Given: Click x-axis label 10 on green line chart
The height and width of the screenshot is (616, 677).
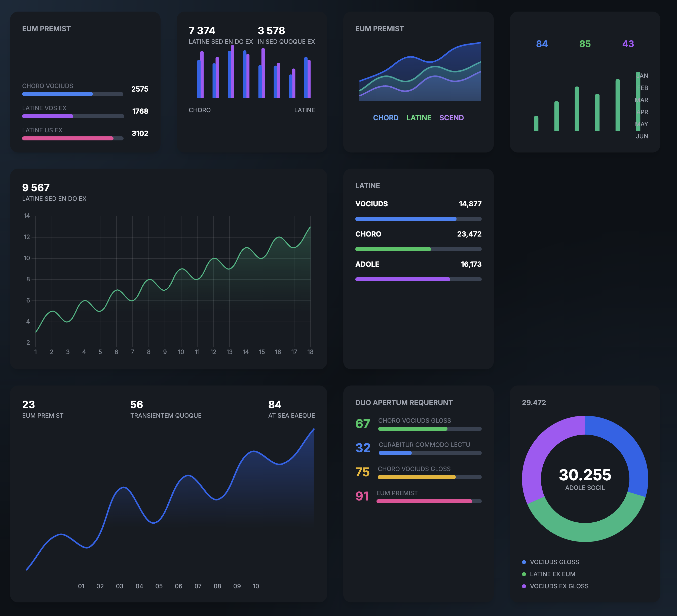Looking at the screenshot, I should pyautogui.click(x=181, y=352).
